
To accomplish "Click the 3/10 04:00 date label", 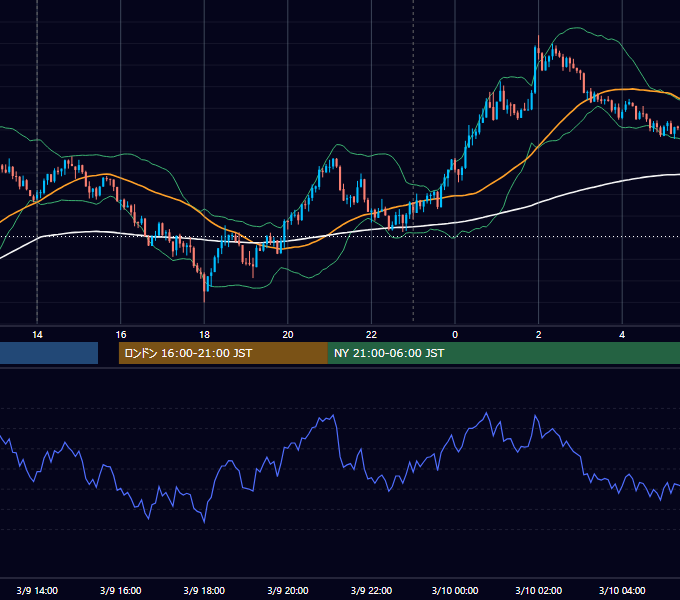I will (622, 590).
